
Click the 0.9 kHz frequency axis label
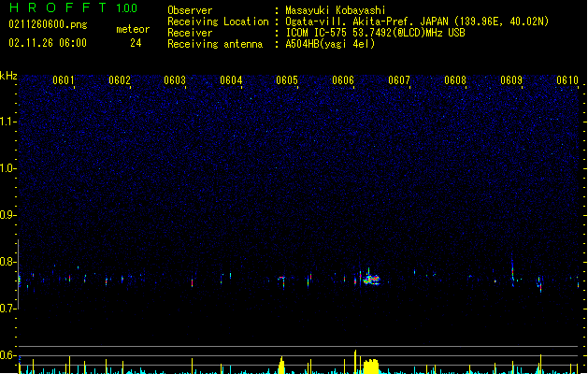click(7, 215)
